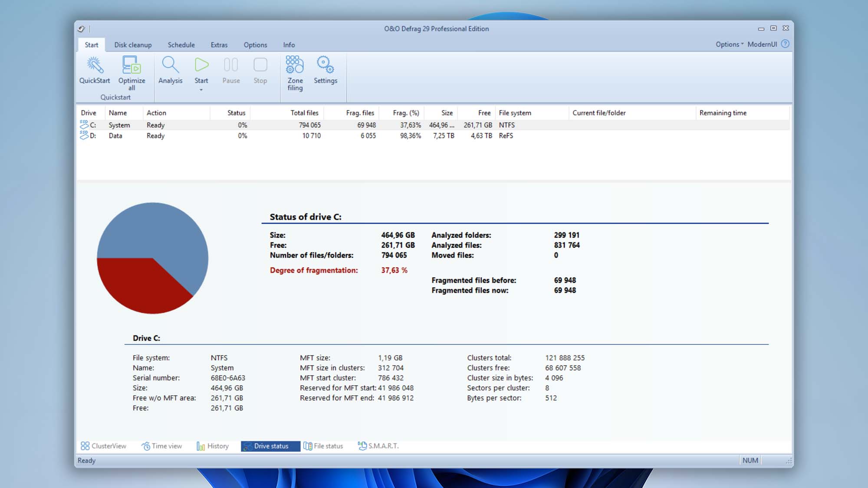Expand the Start button dropdown arrow
The width and height of the screenshot is (868, 488).
click(x=201, y=90)
